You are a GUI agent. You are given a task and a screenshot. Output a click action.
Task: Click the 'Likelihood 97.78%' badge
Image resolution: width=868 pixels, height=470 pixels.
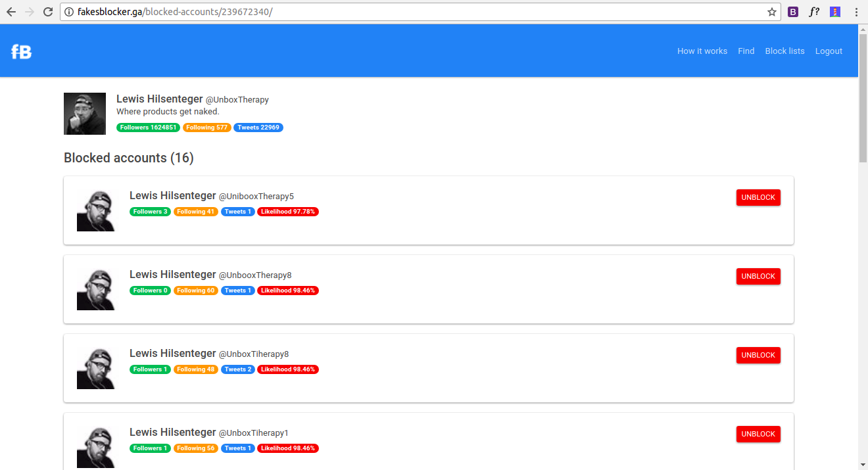coord(288,211)
